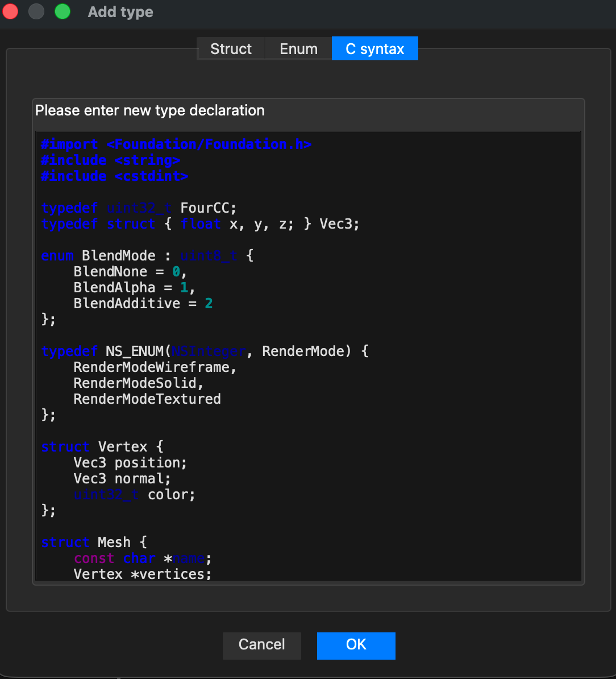616x679 pixels.
Task: Click the Vec3 typedef struct line
Action: (x=200, y=224)
